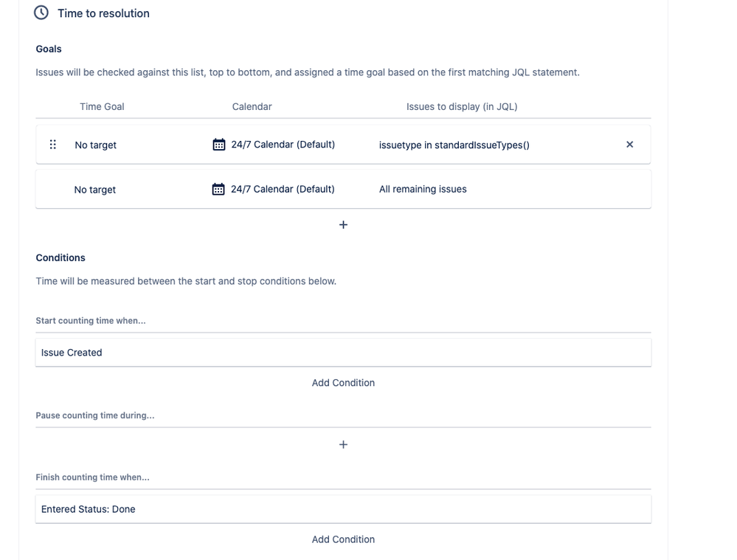This screenshot has height=560, width=737.
Task: Edit the first row's No target time goal
Action: pyautogui.click(x=95, y=145)
